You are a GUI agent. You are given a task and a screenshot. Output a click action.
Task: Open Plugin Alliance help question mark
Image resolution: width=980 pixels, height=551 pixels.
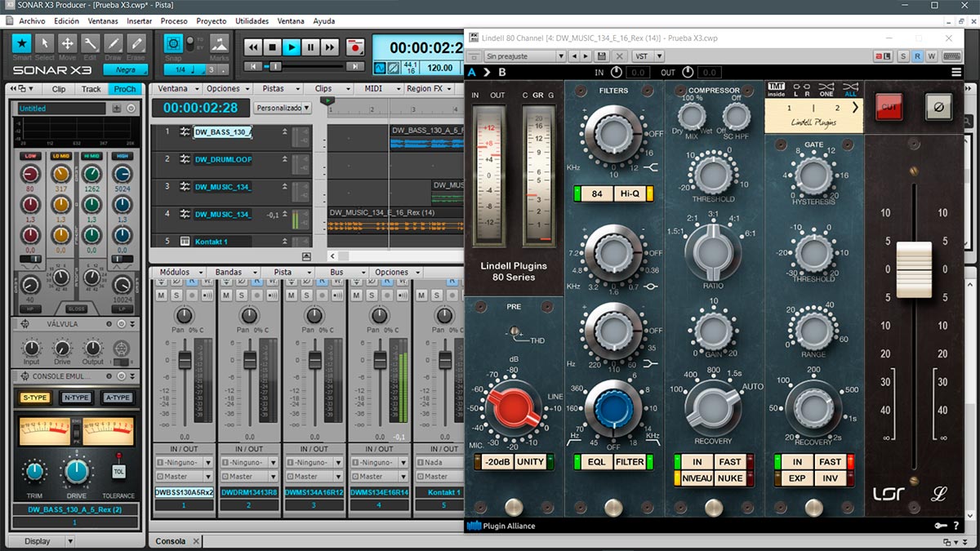pos(956,526)
